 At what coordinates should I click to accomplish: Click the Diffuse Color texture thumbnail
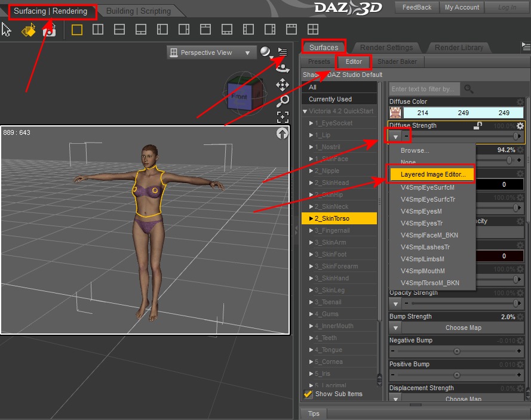(395, 113)
